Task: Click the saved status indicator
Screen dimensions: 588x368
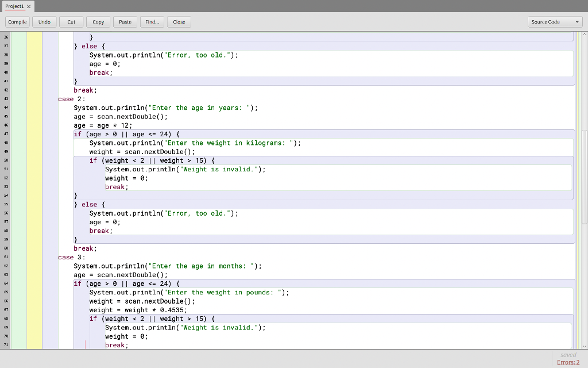Action: 567,354
